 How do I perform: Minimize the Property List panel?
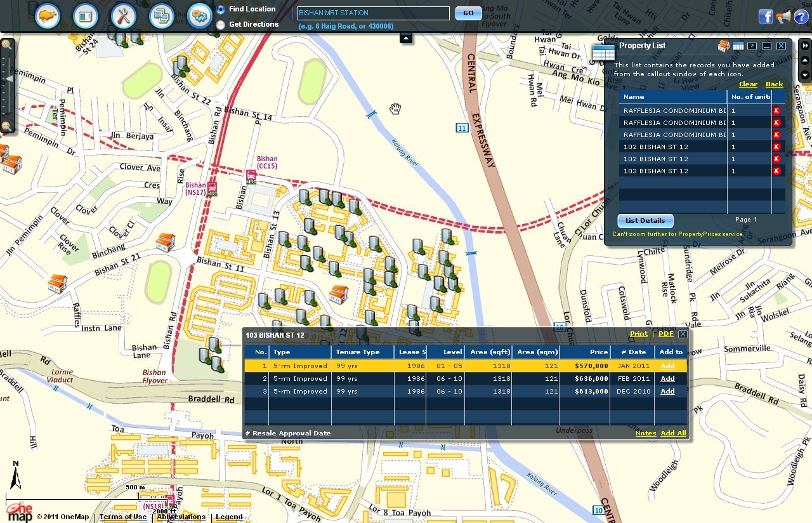[x=766, y=46]
